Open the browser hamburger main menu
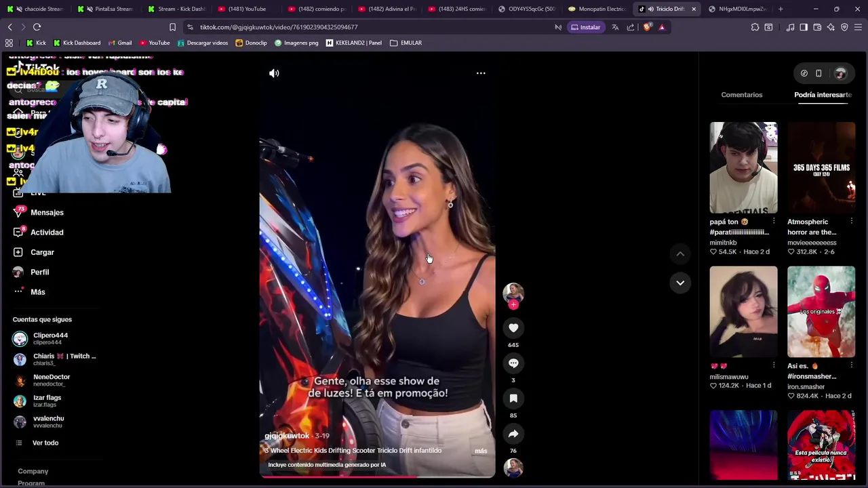 coord(858,27)
